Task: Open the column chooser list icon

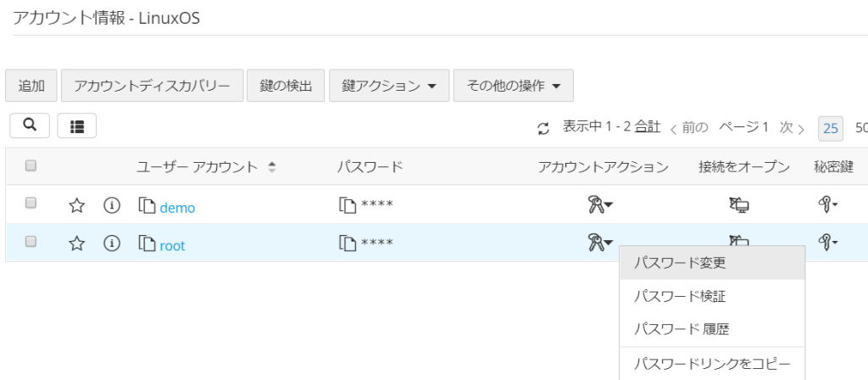Action: (x=77, y=126)
